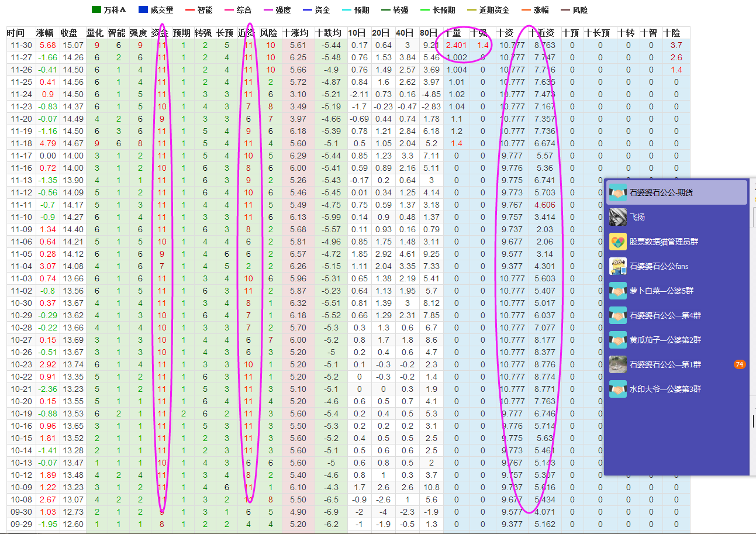The height and width of the screenshot is (534, 756).
Task: Click the photo avatar of 石婆婆石公公—第1群
Action: (x=618, y=364)
